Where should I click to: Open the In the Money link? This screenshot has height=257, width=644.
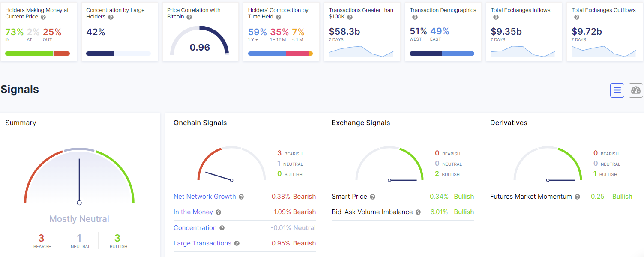[x=193, y=212]
